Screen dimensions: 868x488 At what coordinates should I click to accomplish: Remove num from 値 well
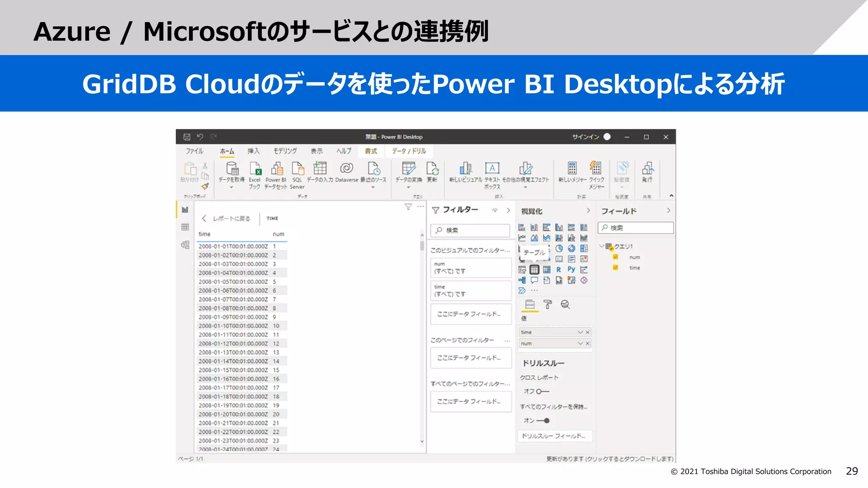(588, 344)
